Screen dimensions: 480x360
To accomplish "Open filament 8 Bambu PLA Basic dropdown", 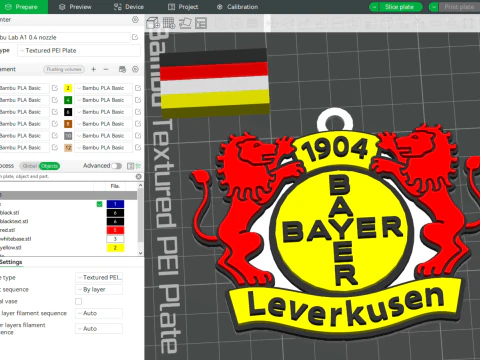I will point(103,124).
